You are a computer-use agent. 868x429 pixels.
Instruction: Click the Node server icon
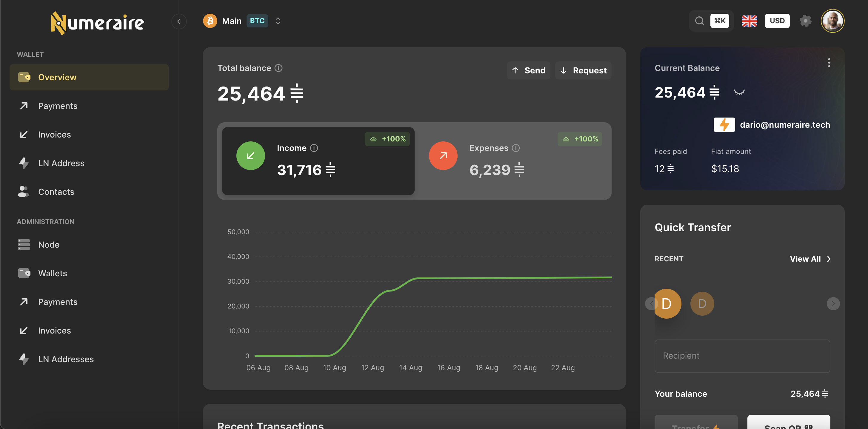tap(24, 244)
